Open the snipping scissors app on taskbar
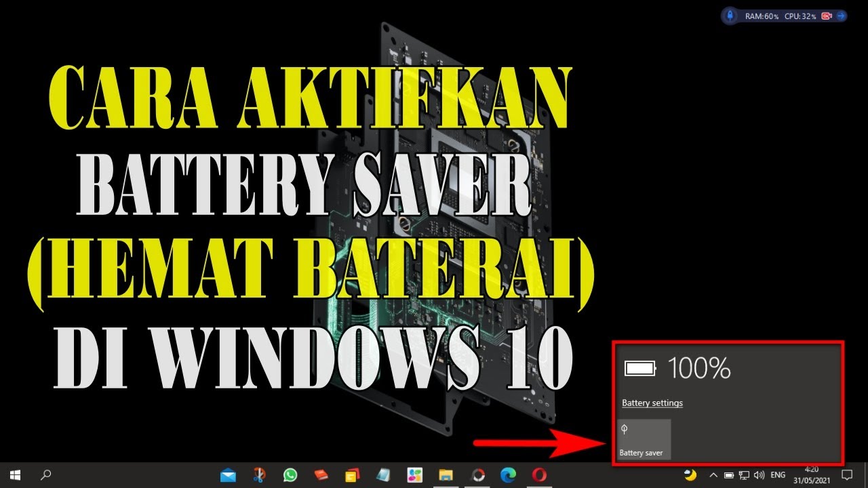This screenshot has height=488, width=868. tap(259, 475)
